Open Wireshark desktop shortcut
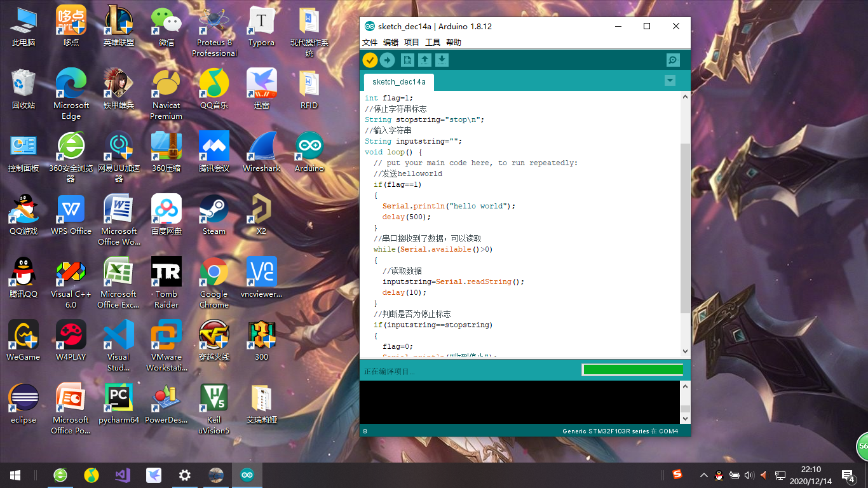This screenshot has width=868, height=488. pyautogui.click(x=262, y=152)
